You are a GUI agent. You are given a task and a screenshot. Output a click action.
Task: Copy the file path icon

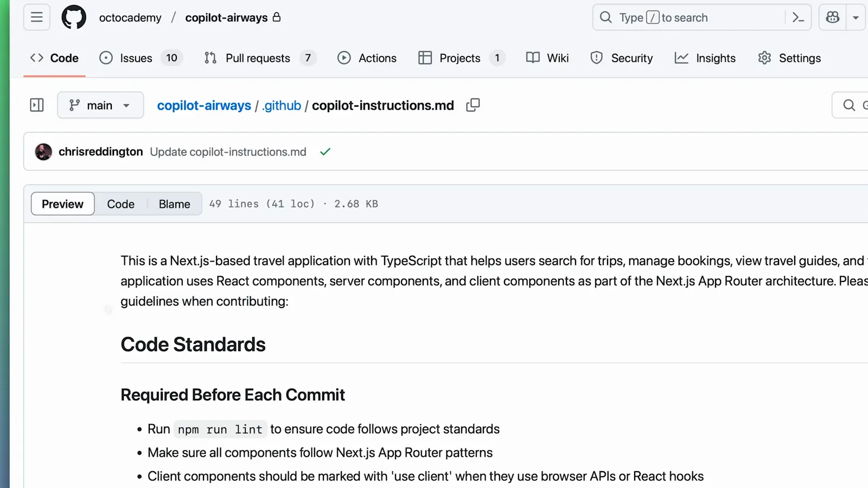tap(473, 105)
